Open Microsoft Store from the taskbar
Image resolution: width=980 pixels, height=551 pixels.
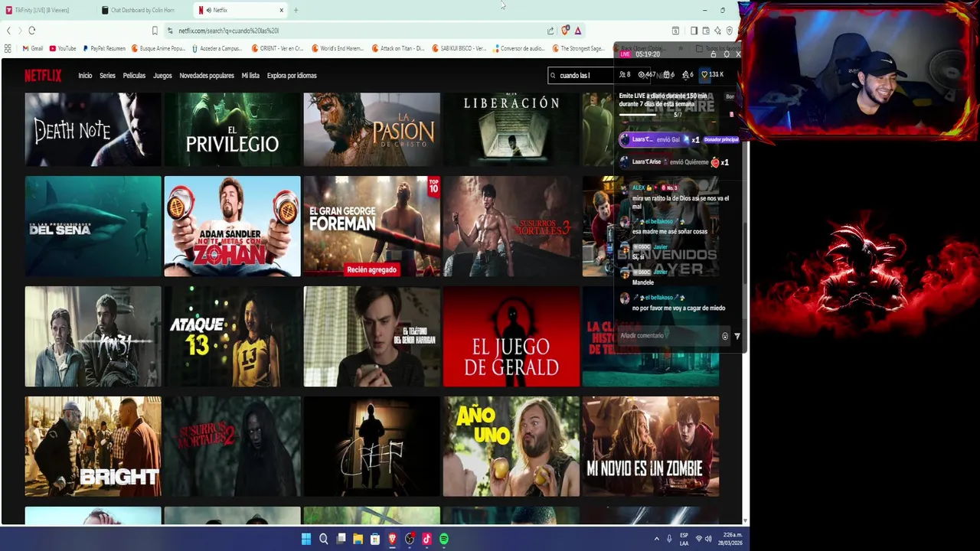375,539
